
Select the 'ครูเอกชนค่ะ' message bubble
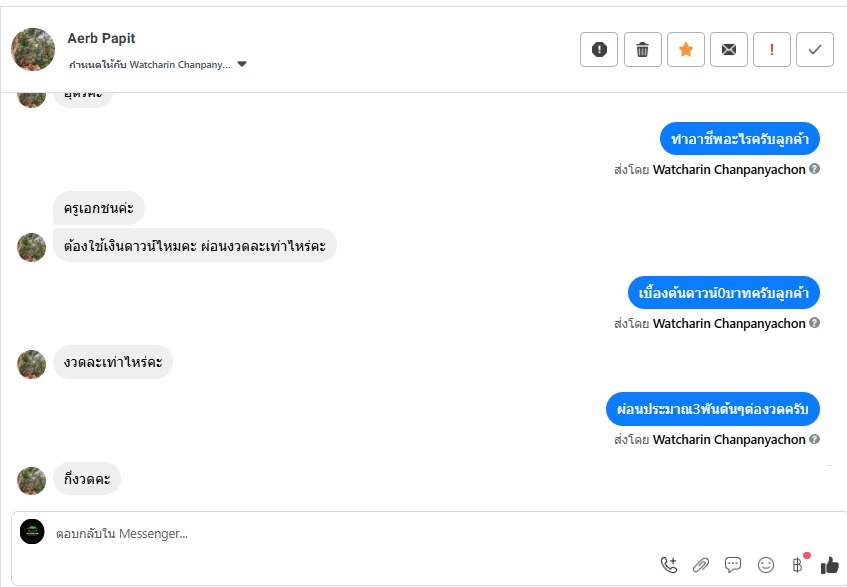tap(99, 208)
